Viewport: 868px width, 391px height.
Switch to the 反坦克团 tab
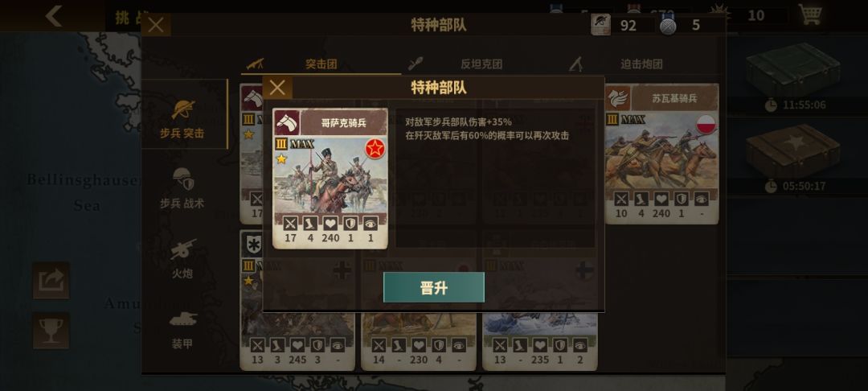pyautogui.click(x=481, y=64)
